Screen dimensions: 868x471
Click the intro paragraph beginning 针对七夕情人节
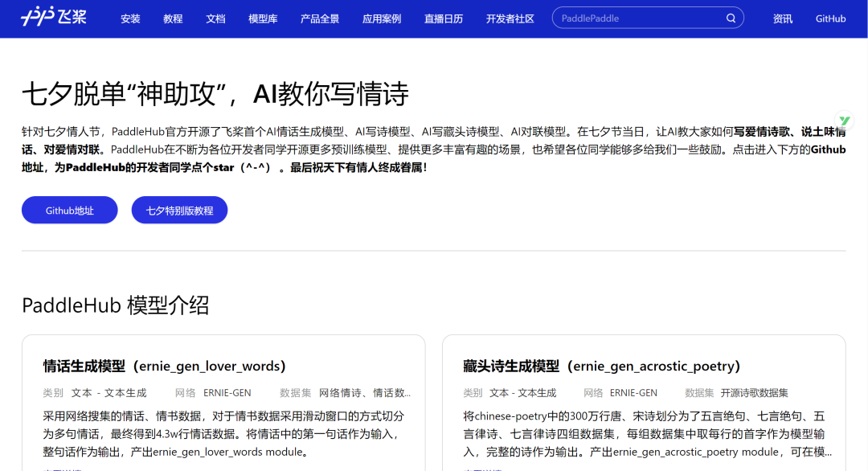pyautogui.click(x=433, y=149)
